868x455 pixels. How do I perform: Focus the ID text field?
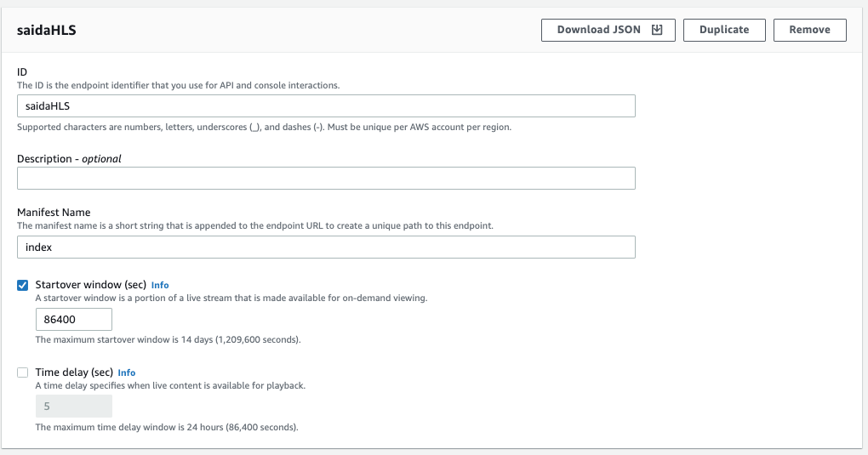click(326, 105)
